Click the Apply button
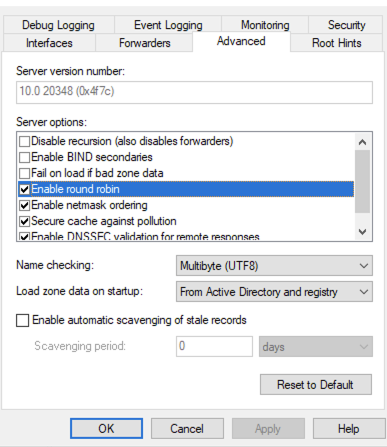The height and width of the screenshot is (447, 387). (268, 429)
